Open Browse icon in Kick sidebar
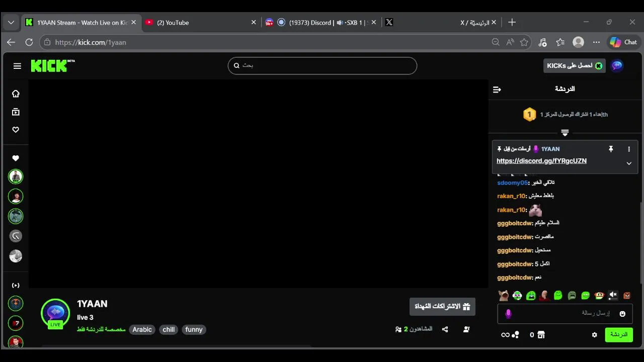This screenshot has width=644, height=362. click(16, 112)
